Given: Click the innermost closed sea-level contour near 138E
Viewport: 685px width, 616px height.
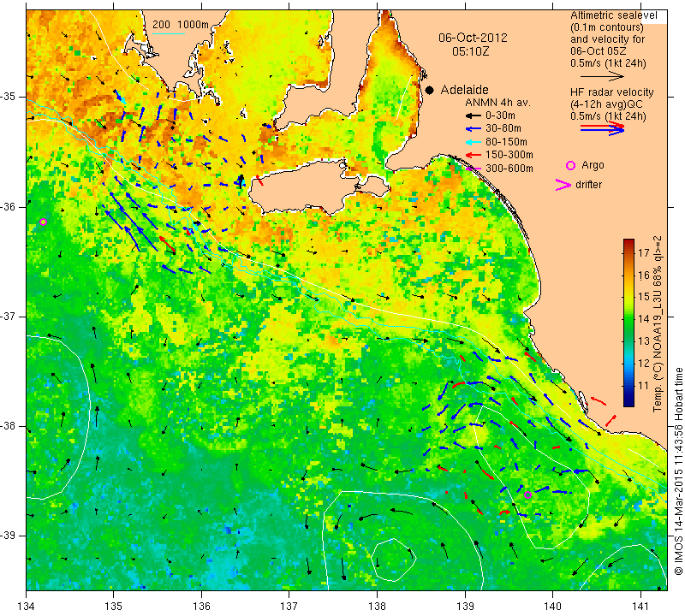Looking at the screenshot, I should coord(393,560).
